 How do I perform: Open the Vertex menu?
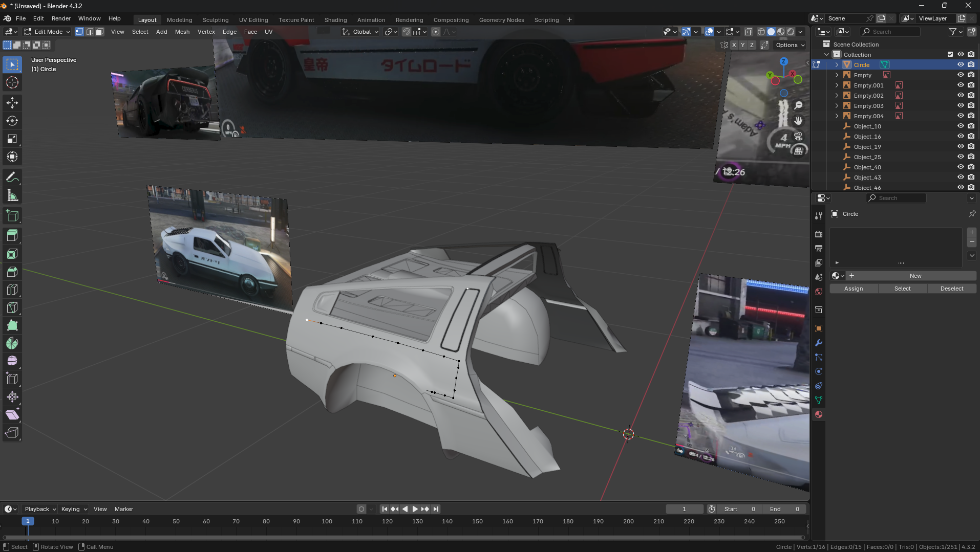click(x=206, y=32)
